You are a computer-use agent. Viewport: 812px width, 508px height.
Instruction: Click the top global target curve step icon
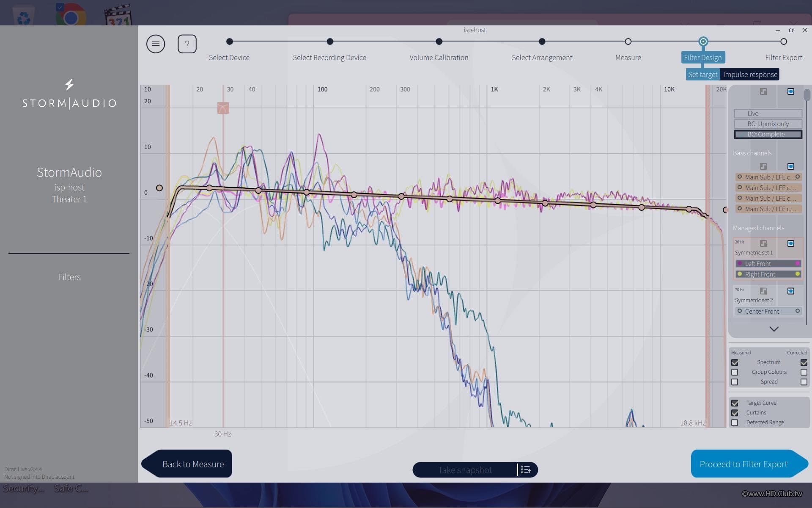763,91
